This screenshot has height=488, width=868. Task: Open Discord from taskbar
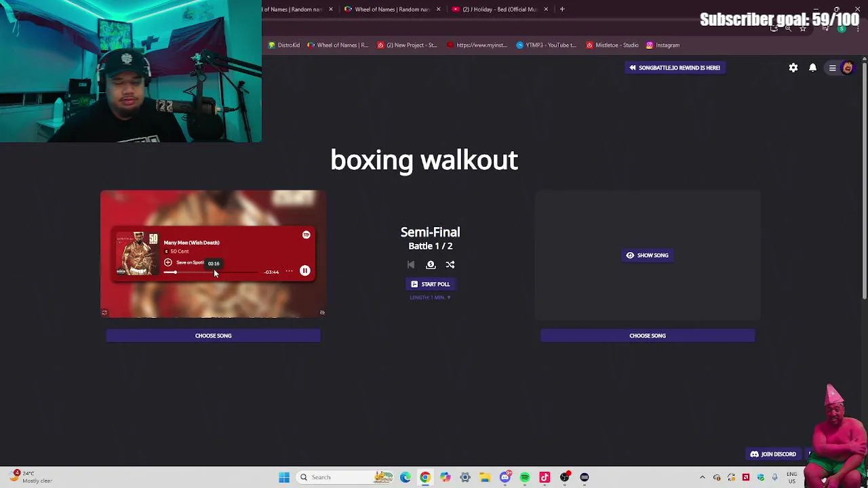[x=505, y=477]
